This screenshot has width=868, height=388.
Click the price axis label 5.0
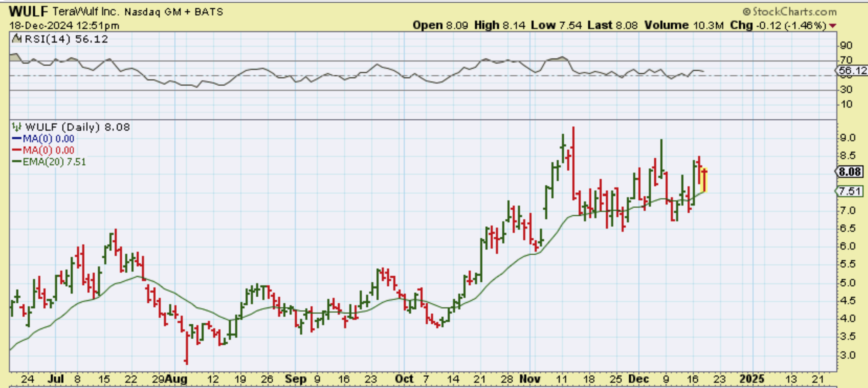click(848, 283)
